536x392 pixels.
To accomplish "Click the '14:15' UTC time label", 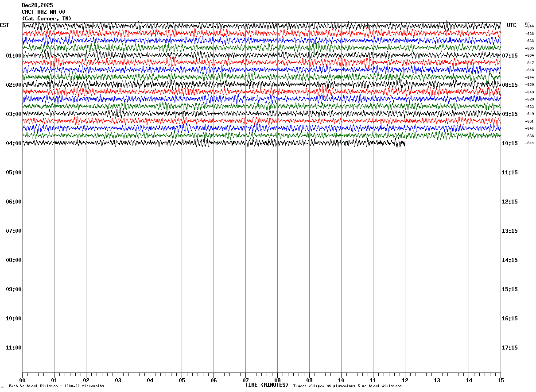I will [510, 260].
